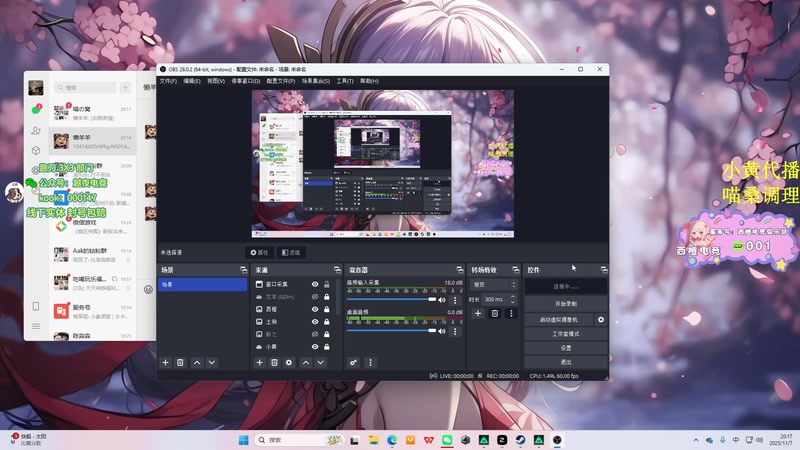Click the mic input volume slider
800x450 pixels.
(391, 299)
